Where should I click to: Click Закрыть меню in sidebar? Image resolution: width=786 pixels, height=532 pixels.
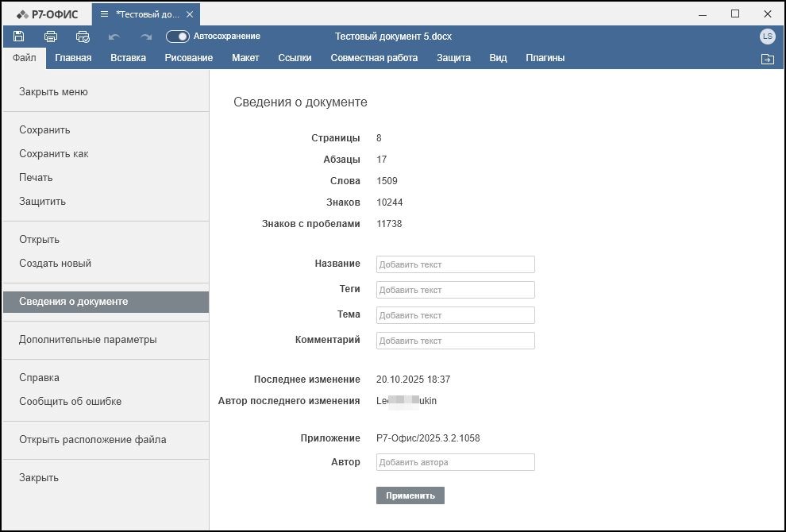106,92
